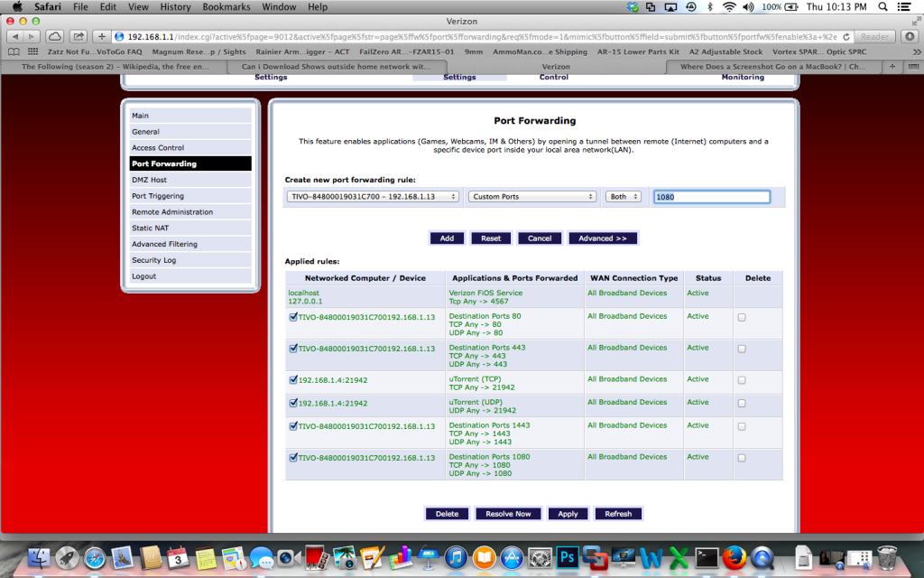Tick delete checkbox for Ports 1443 rule
The width and height of the screenshot is (924, 578).
(x=742, y=426)
